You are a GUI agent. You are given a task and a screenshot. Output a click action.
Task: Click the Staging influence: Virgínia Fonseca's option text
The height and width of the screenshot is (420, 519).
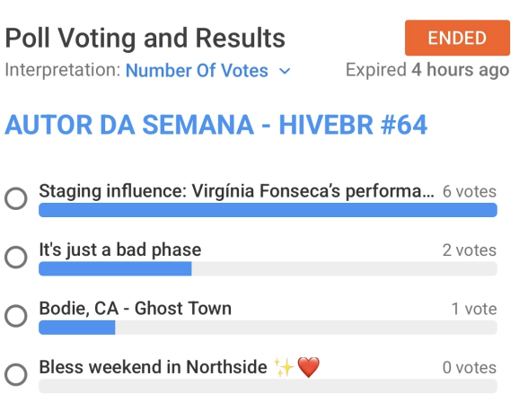(x=236, y=191)
